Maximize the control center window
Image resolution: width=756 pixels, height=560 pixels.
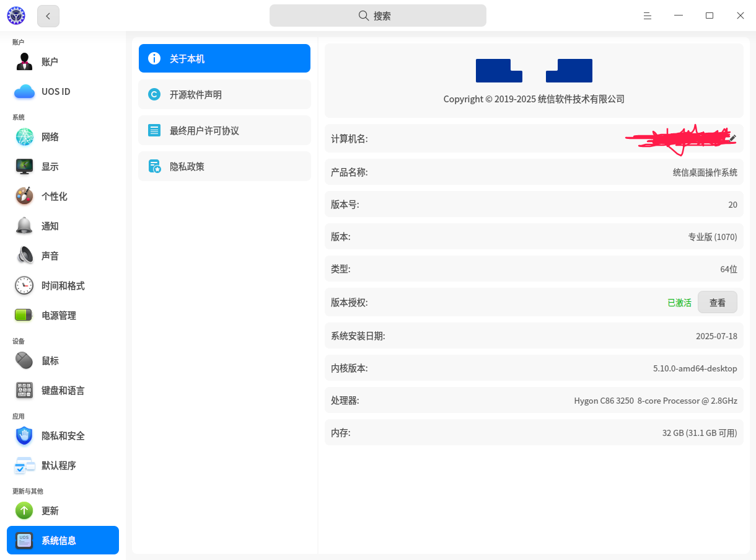coord(710,16)
